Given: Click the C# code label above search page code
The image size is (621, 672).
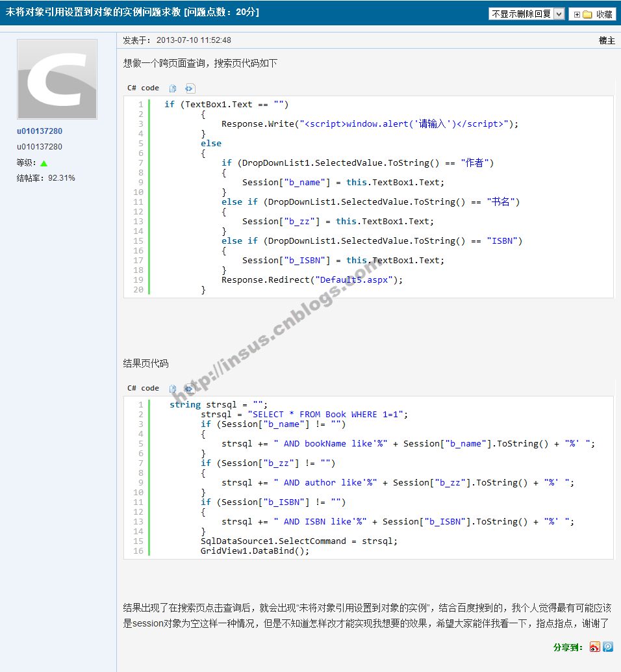Looking at the screenshot, I should point(143,88).
